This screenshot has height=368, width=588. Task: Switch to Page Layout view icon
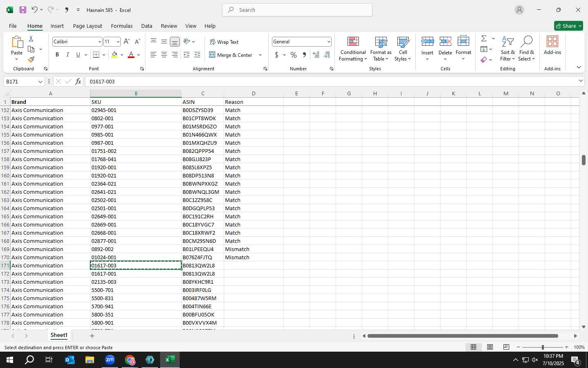[490, 347]
